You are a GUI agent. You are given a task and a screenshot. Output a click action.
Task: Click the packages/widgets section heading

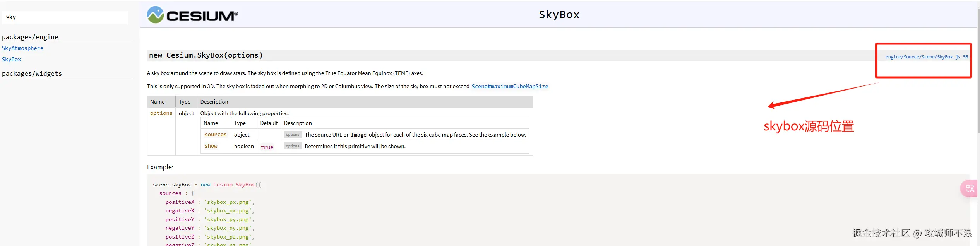(32, 73)
